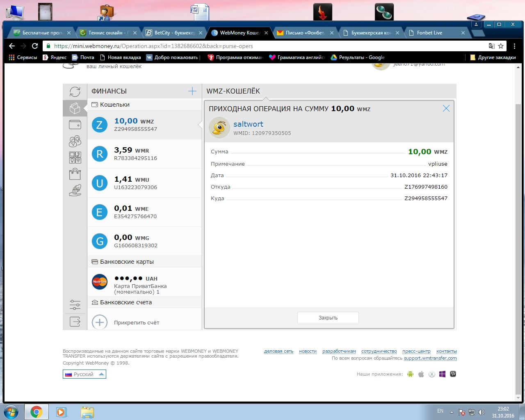Click the Android app icon
Screen dimensions: 525x420
pos(410,374)
